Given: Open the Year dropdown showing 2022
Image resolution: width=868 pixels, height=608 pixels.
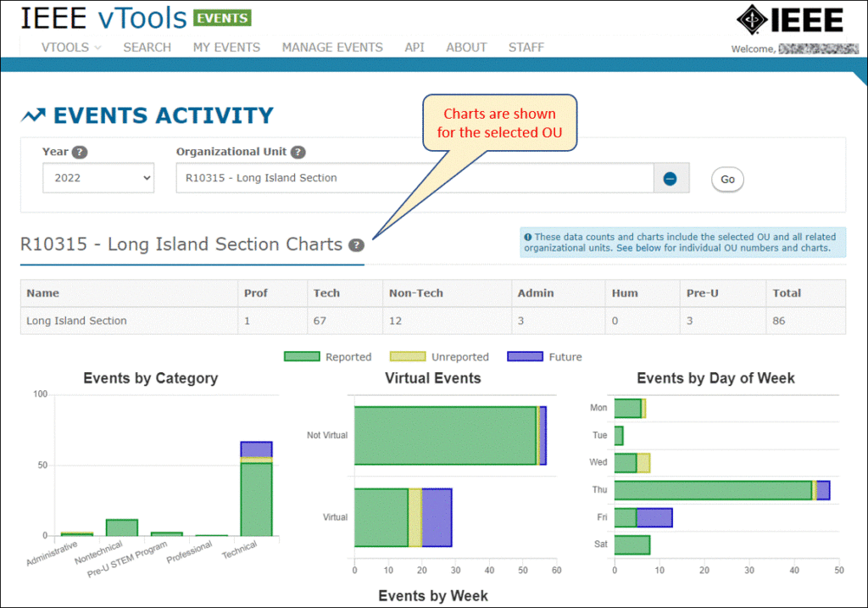Looking at the screenshot, I should click(x=97, y=178).
